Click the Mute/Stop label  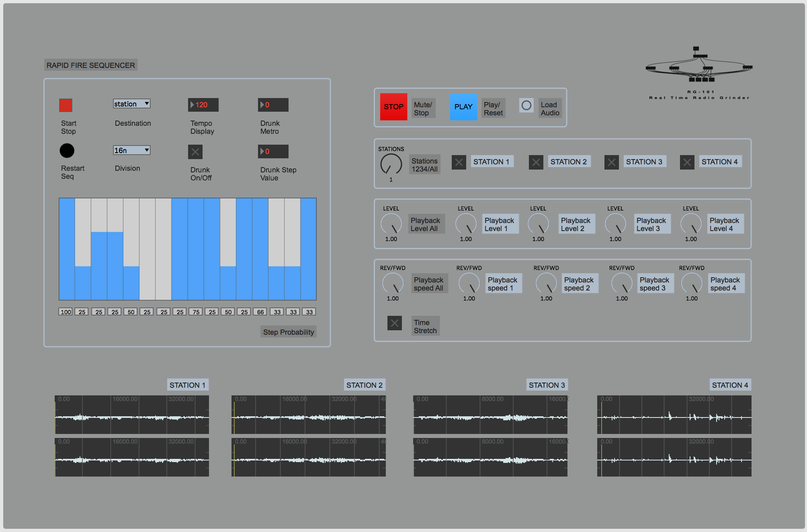click(423, 108)
